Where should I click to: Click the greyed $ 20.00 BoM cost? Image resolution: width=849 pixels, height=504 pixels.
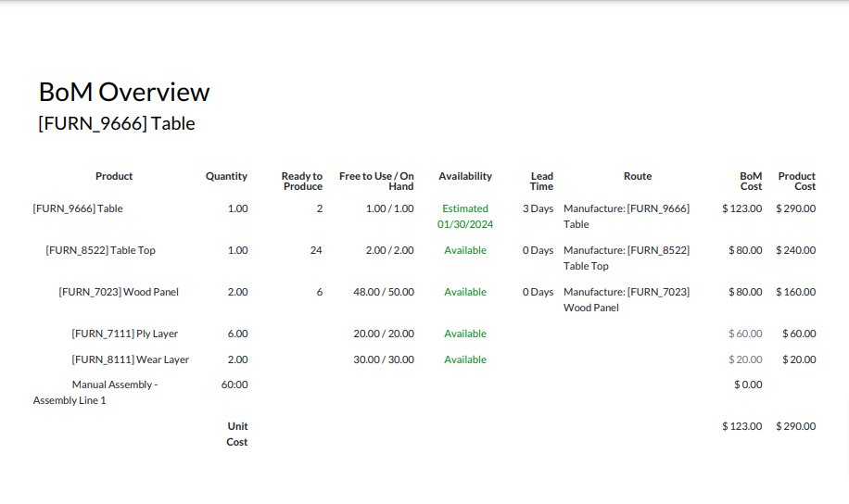745,359
